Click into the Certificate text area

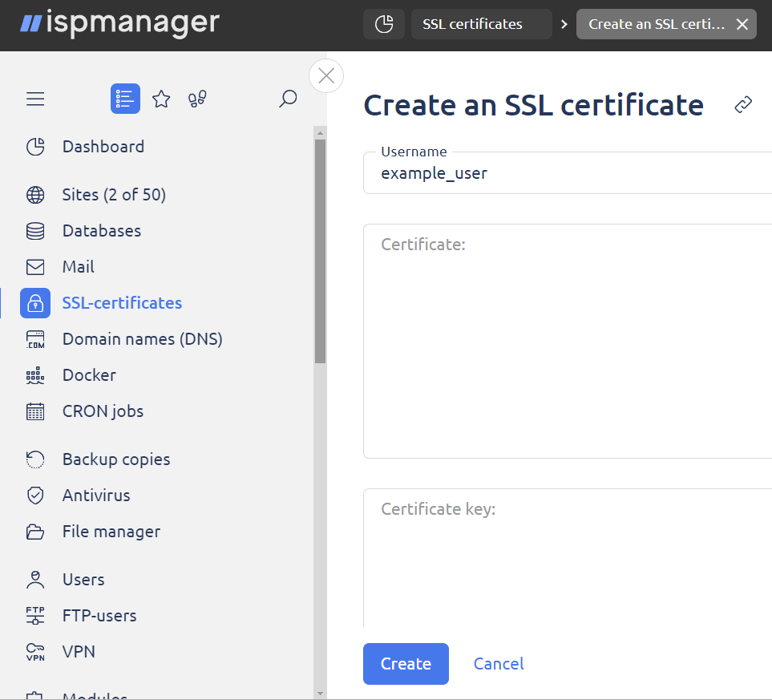(568, 342)
